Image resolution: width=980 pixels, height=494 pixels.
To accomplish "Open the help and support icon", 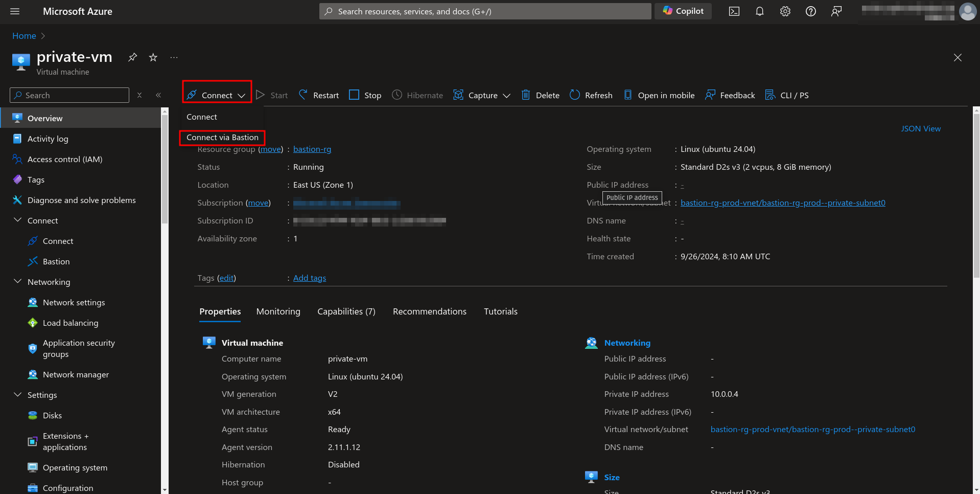I will (x=810, y=11).
